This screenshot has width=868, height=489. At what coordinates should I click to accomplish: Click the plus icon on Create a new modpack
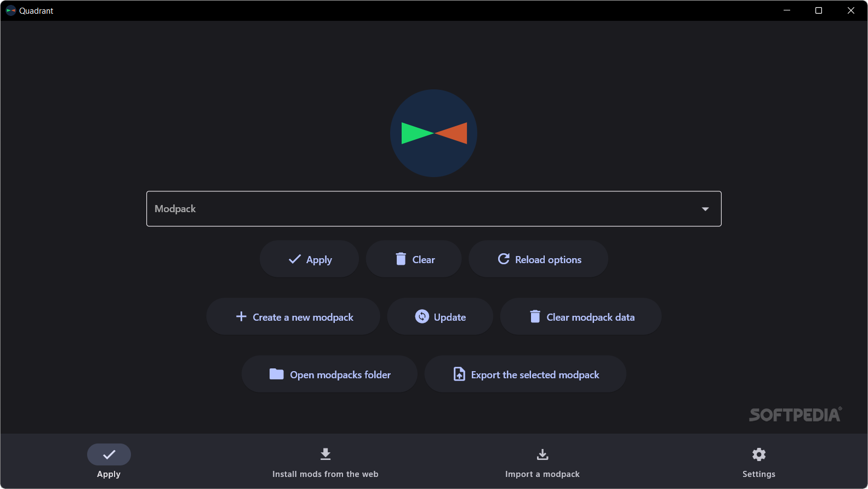241,316
